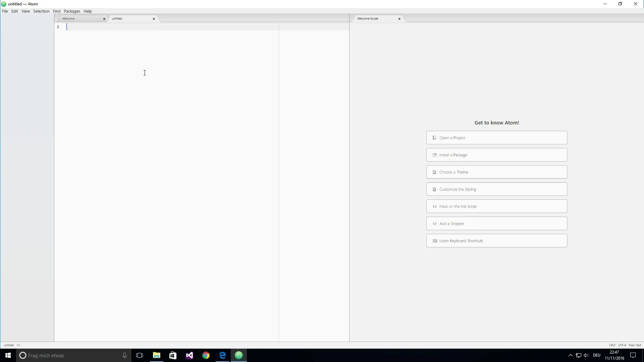
Task: Open the network tray icon
Action: (579, 355)
